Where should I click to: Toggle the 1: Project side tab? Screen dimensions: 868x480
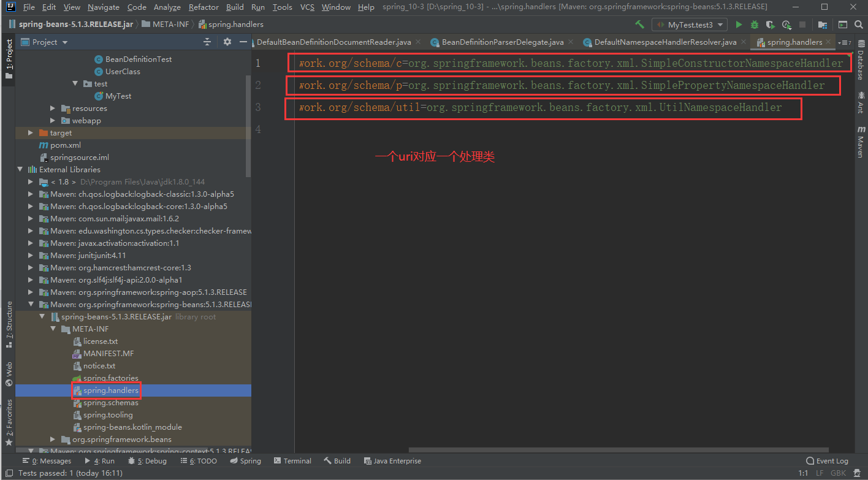(x=9, y=59)
